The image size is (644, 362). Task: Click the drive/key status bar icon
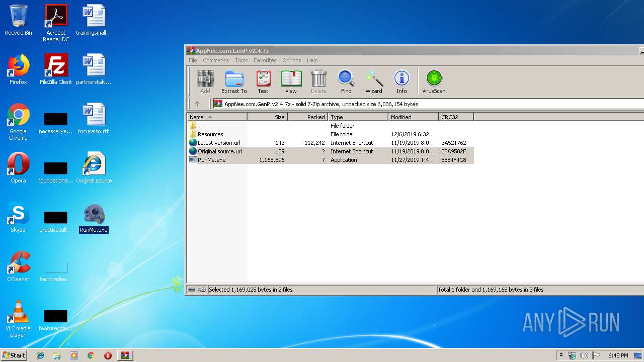coord(197,290)
